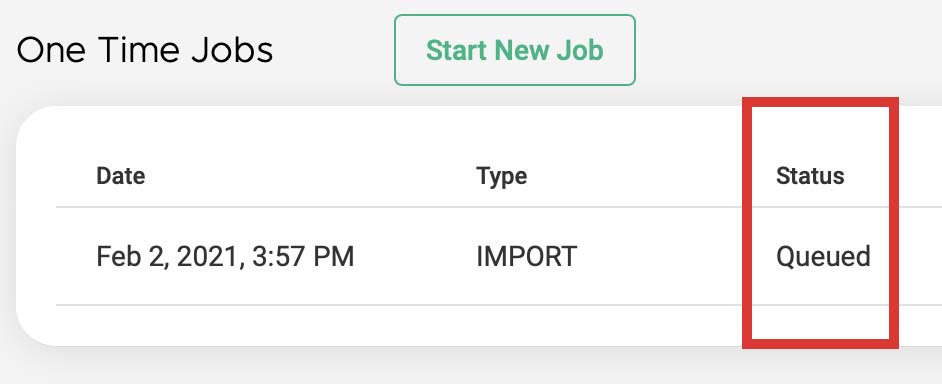Click the Status column header
Image resolution: width=942 pixels, height=384 pixels.
(810, 176)
